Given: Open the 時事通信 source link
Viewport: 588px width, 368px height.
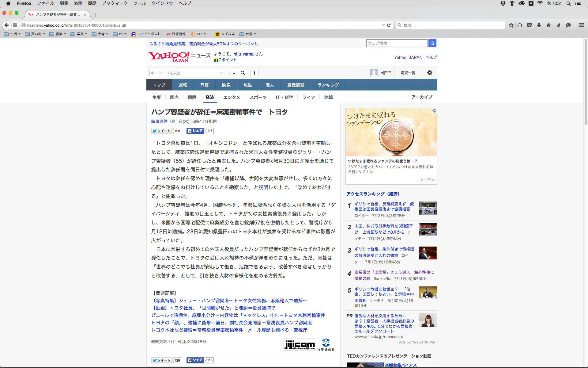Looking at the screenshot, I should [159, 121].
